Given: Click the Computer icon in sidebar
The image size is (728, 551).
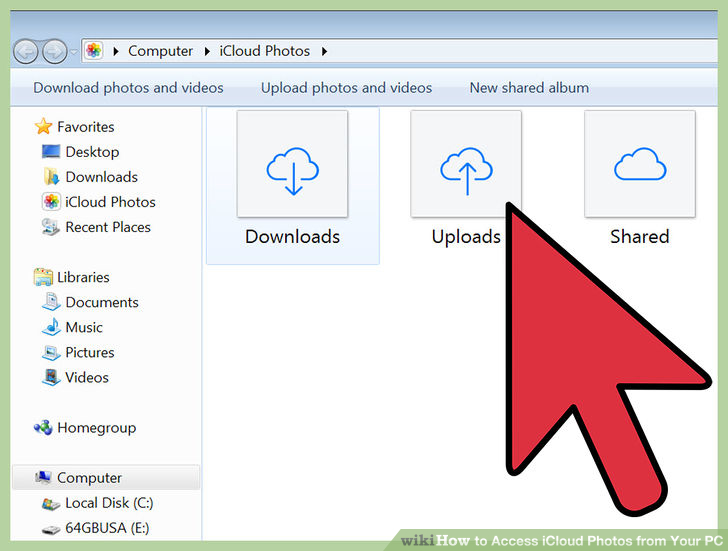Looking at the screenshot, I should [43, 477].
